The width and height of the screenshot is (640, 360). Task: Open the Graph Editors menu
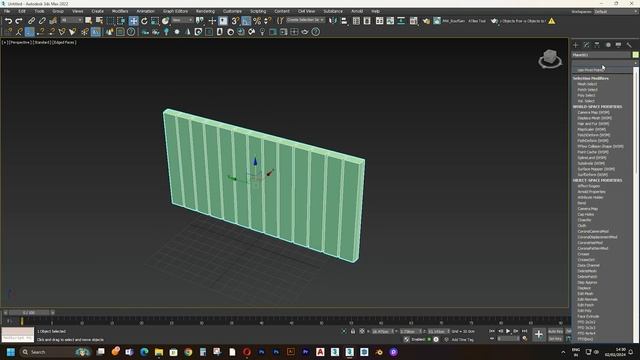coord(176,11)
